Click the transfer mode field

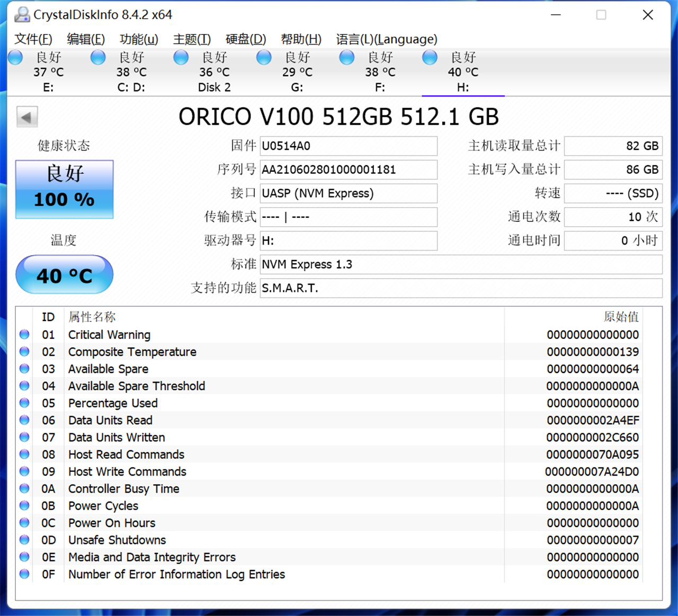(349, 217)
